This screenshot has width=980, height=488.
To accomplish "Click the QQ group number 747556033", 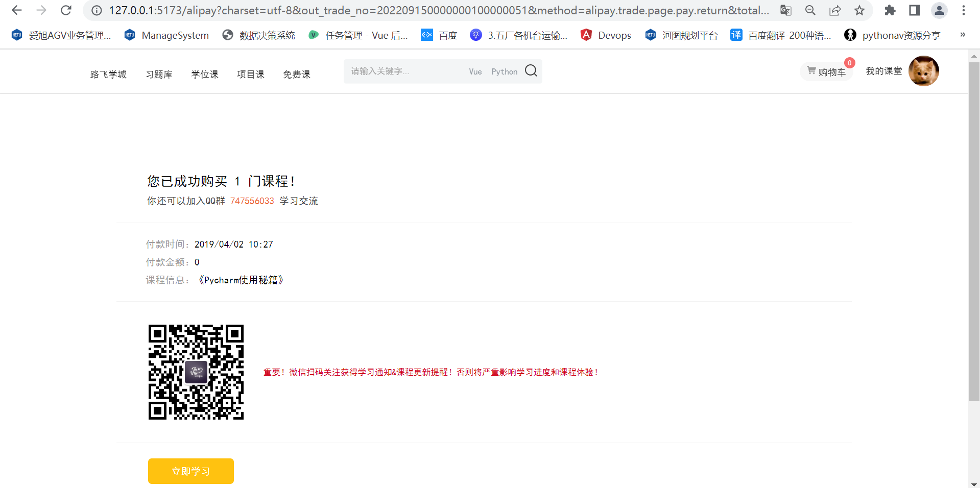I will click(252, 201).
